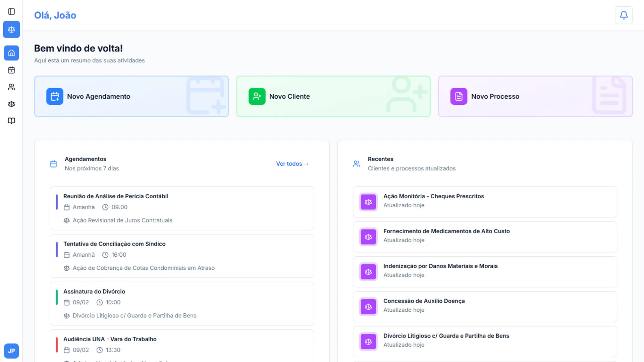Image resolution: width=644 pixels, height=362 pixels.
Task: Click the people icon beside Recentes heading
Action: pyautogui.click(x=356, y=164)
